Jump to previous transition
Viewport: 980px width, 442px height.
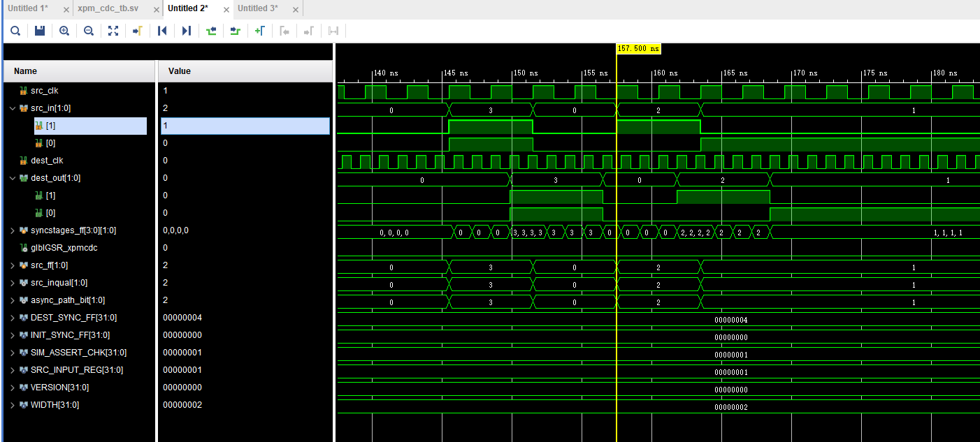pos(210,31)
